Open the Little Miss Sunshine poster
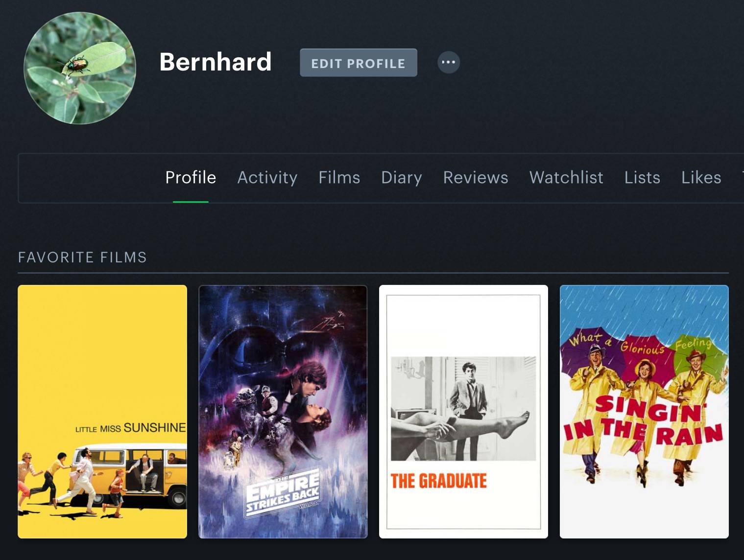The width and height of the screenshot is (744, 560). tap(102, 412)
